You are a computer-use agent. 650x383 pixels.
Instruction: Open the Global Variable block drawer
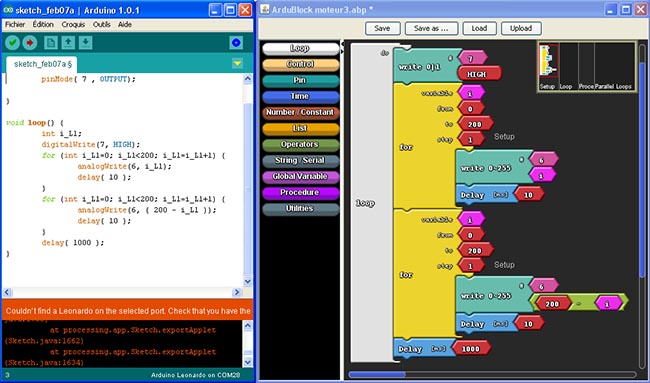[301, 177]
